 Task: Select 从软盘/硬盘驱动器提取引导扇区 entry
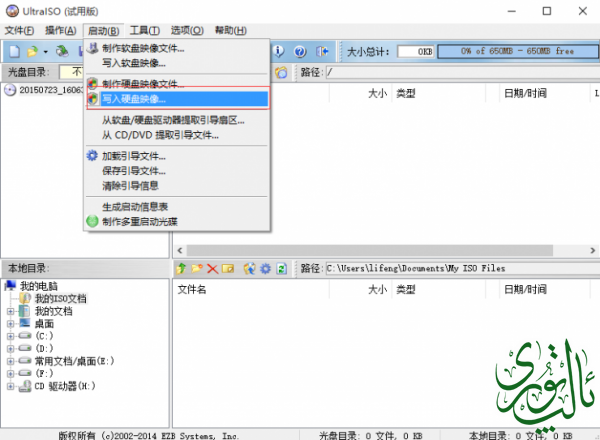(x=177, y=120)
